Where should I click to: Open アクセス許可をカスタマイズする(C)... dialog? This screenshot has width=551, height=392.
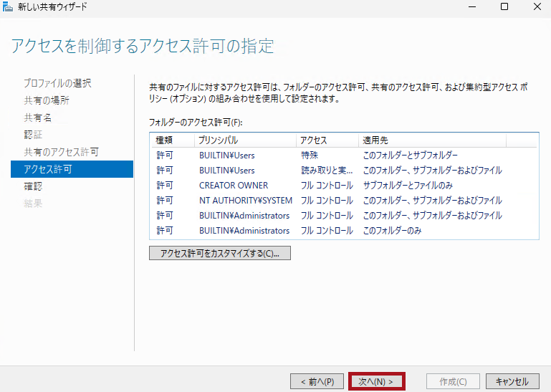[x=220, y=253]
